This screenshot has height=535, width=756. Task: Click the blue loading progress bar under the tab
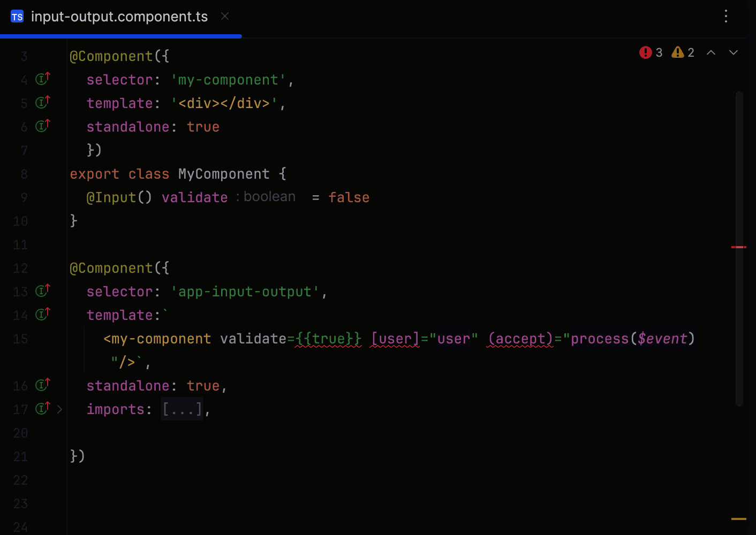(120, 36)
